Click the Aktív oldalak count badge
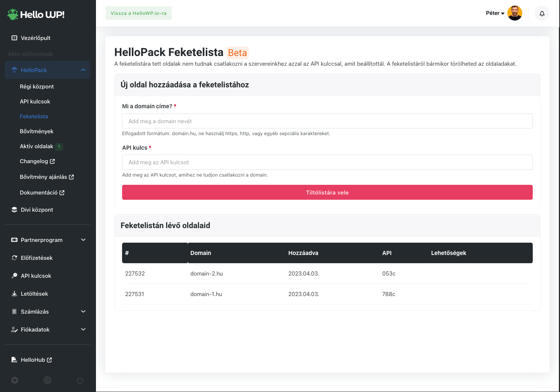560x392 pixels. click(x=59, y=146)
